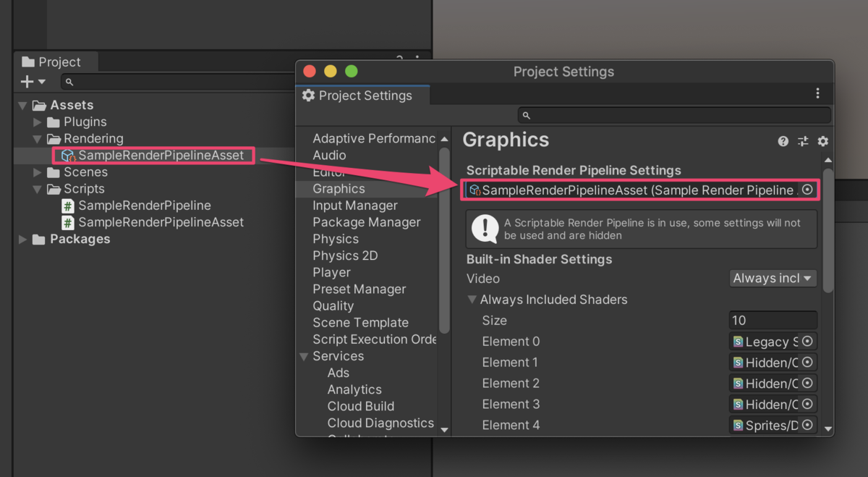This screenshot has width=868, height=477.
Task: Collapse the Scripts folder
Action: pos(38,189)
